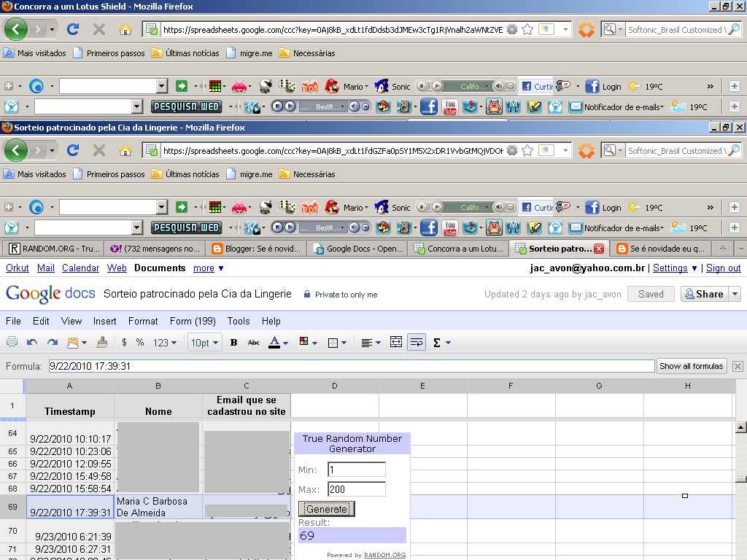Click the Sign out link

click(723, 268)
